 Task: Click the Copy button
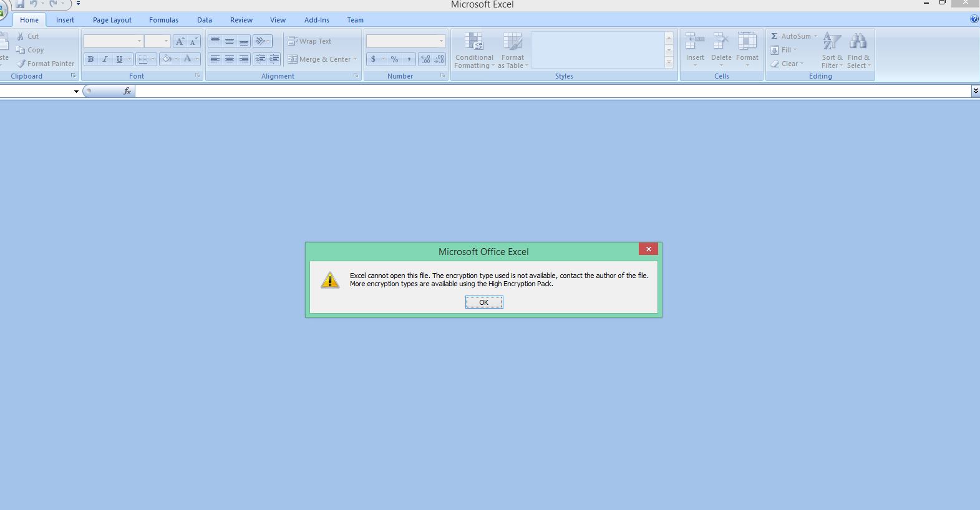tap(30, 50)
